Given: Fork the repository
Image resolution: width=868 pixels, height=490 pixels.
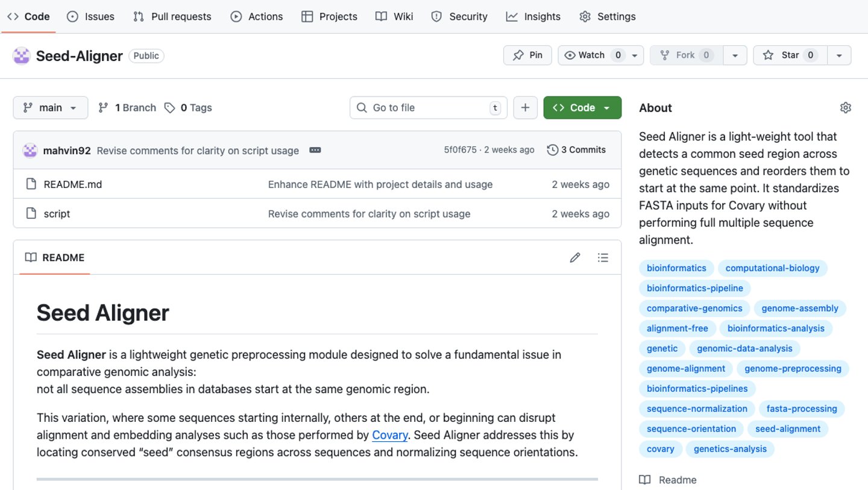Looking at the screenshot, I should [687, 55].
